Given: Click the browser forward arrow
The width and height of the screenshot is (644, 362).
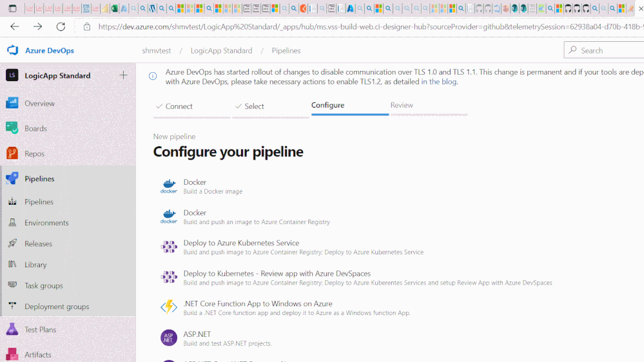Looking at the screenshot, I should pyautogui.click(x=38, y=26).
